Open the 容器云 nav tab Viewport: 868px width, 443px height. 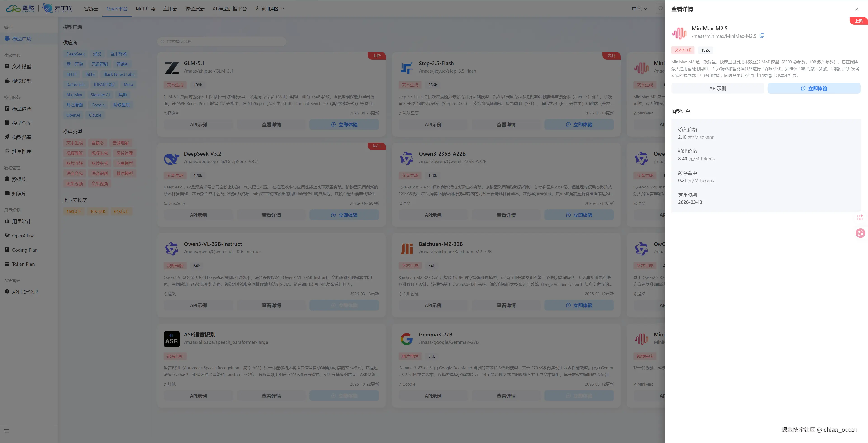91,9
